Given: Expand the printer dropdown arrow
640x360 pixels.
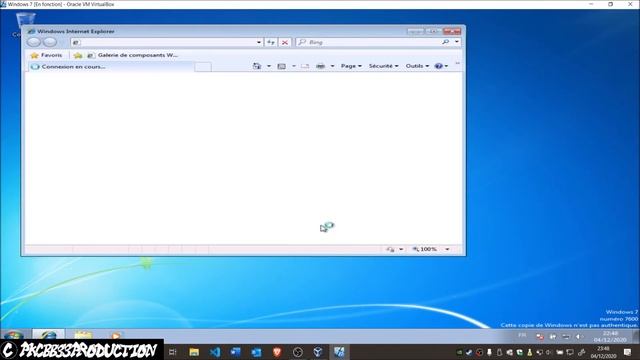Looking at the screenshot, I should (x=332, y=66).
